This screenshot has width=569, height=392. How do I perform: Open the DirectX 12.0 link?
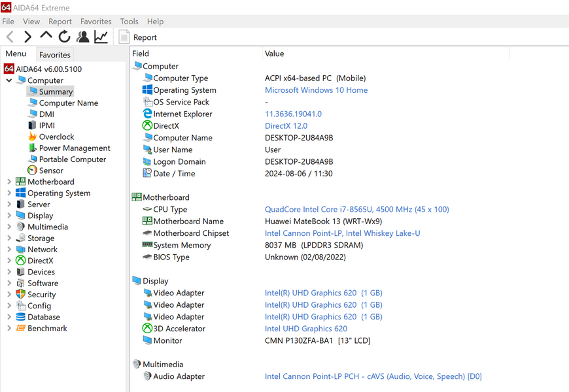pyautogui.click(x=286, y=126)
